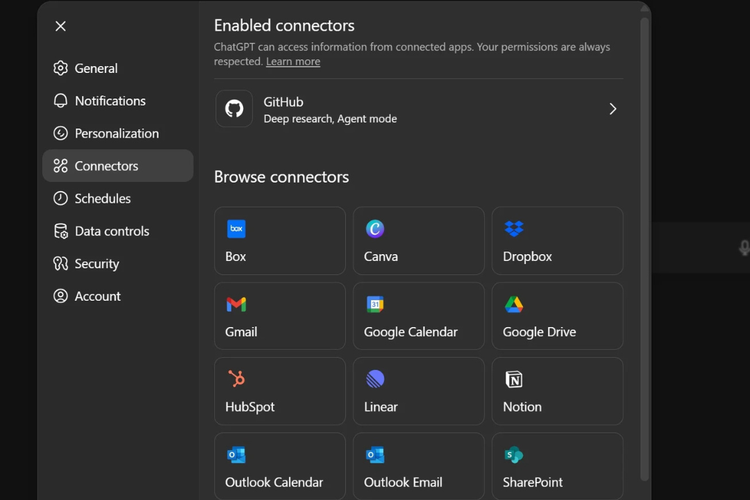Click the Security key icon
Screen dimensions: 750x500
click(x=60, y=263)
